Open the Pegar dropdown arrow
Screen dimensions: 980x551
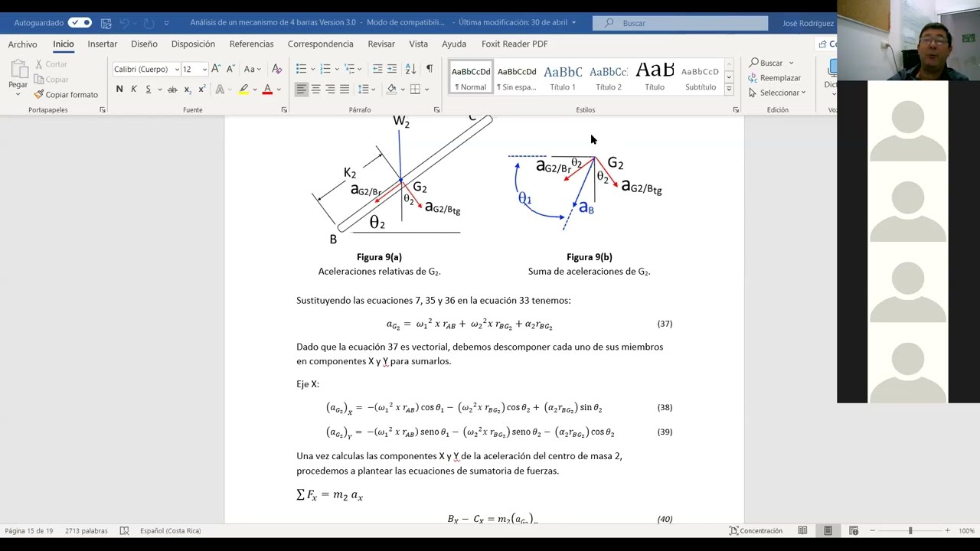pyautogui.click(x=18, y=94)
